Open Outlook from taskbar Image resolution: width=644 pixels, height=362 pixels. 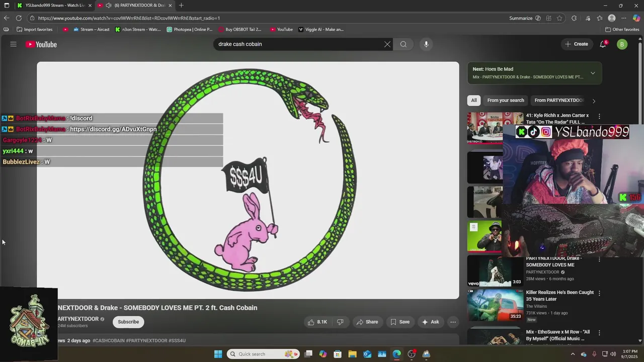[367, 354]
